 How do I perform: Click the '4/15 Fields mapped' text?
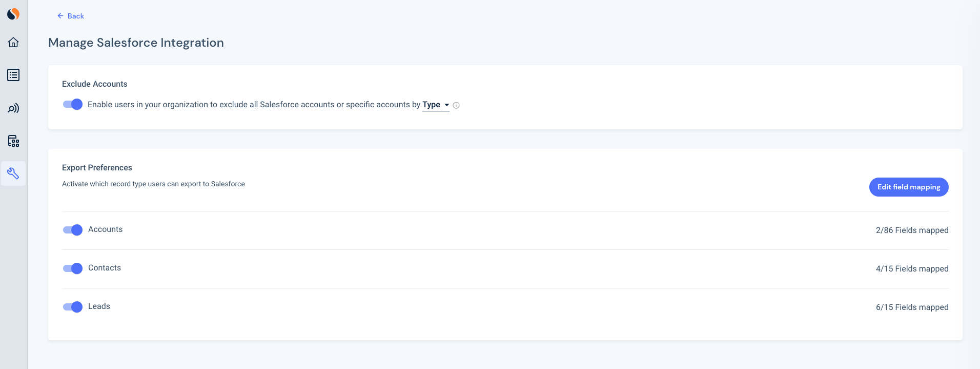[x=912, y=269]
